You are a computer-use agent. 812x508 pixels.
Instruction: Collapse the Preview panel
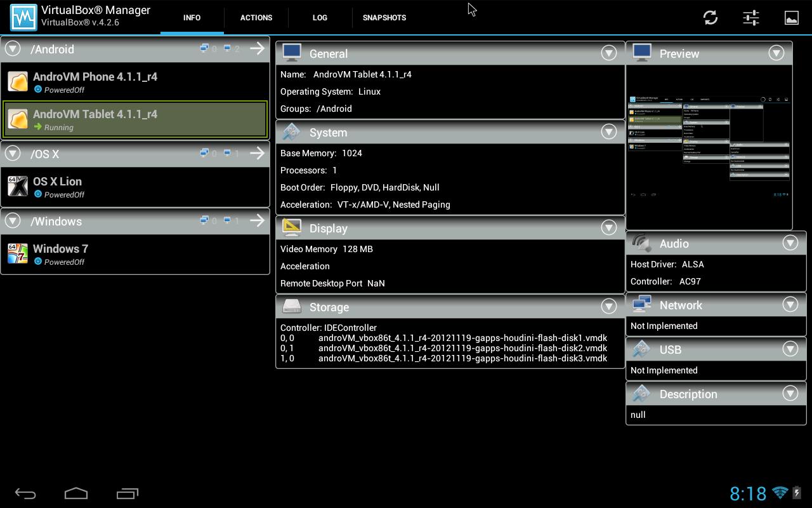(775, 53)
